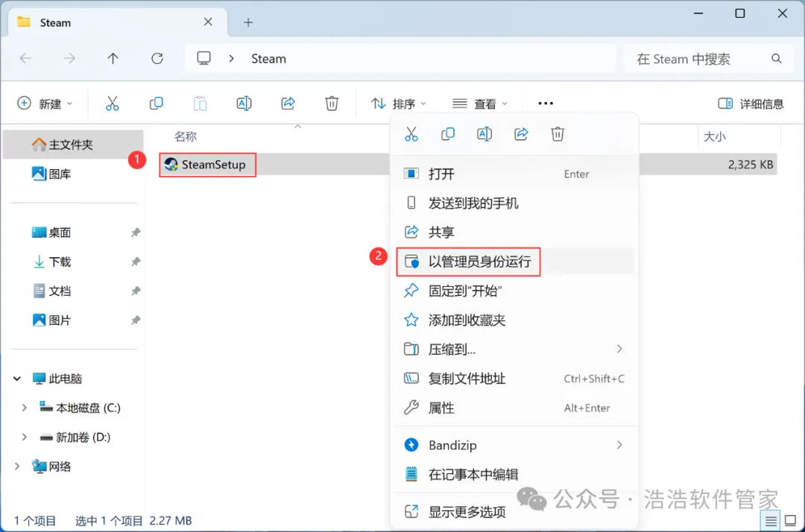The height and width of the screenshot is (532, 805).
Task: Open the 排序 sort dropdown
Action: click(x=398, y=104)
